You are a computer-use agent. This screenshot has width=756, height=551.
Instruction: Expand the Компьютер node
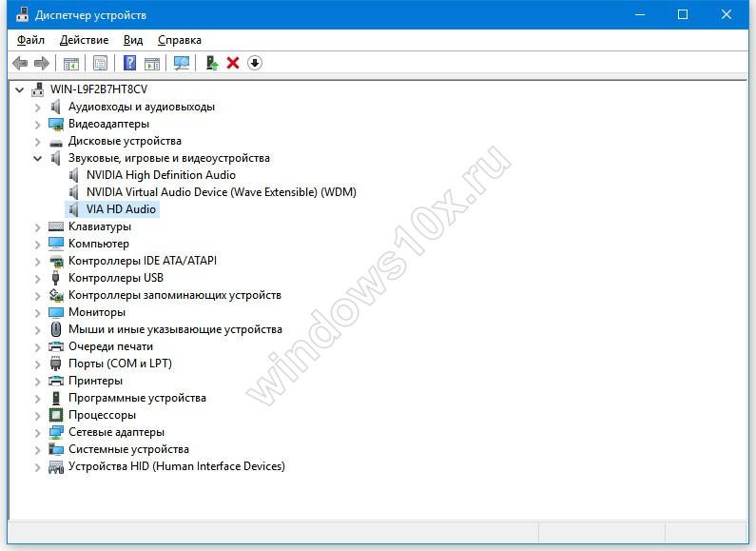point(38,245)
